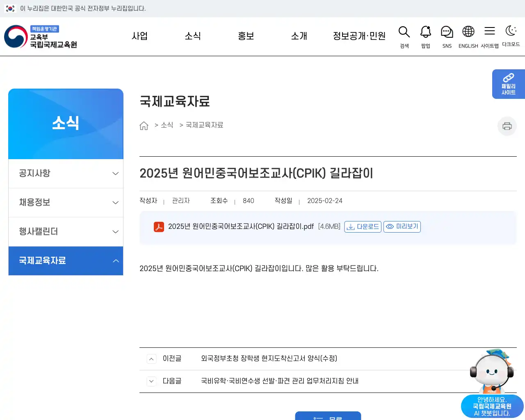Select the author name 관리자

(x=181, y=201)
